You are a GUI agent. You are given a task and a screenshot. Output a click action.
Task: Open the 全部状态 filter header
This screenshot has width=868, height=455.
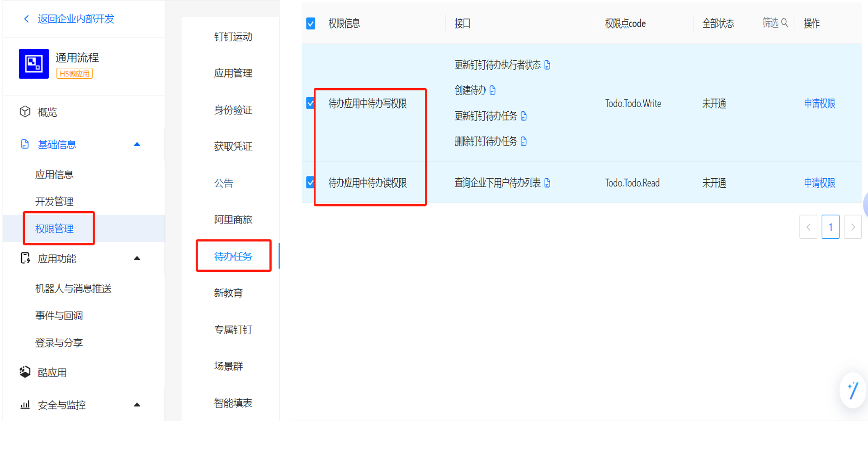(718, 24)
